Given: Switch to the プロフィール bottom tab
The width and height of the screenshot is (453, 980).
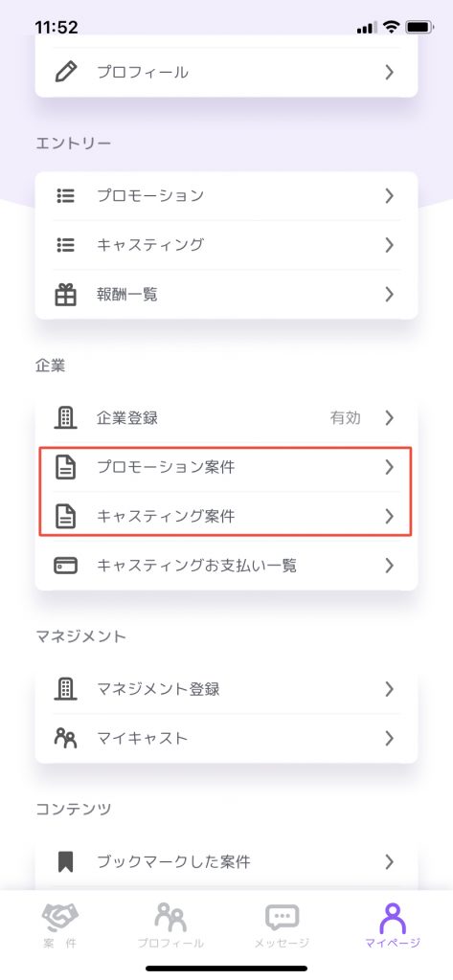Looking at the screenshot, I should [x=170, y=925].
